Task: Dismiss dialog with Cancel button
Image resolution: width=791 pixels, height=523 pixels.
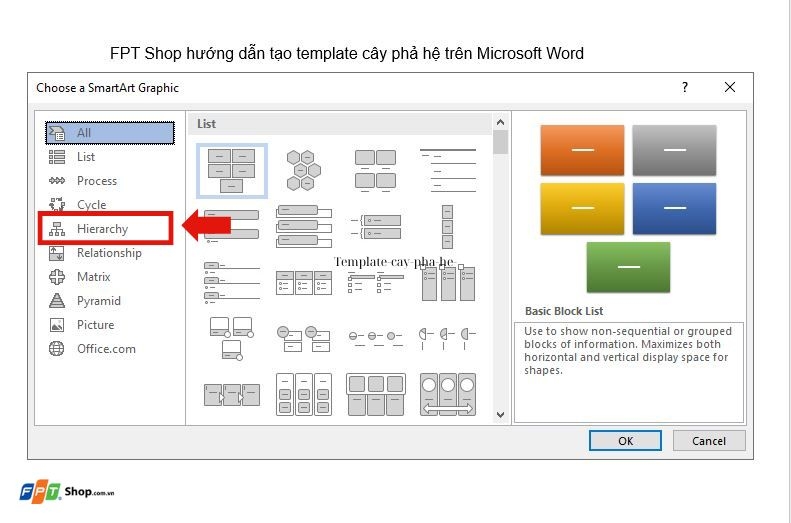Action: click(x=709, y=441)
